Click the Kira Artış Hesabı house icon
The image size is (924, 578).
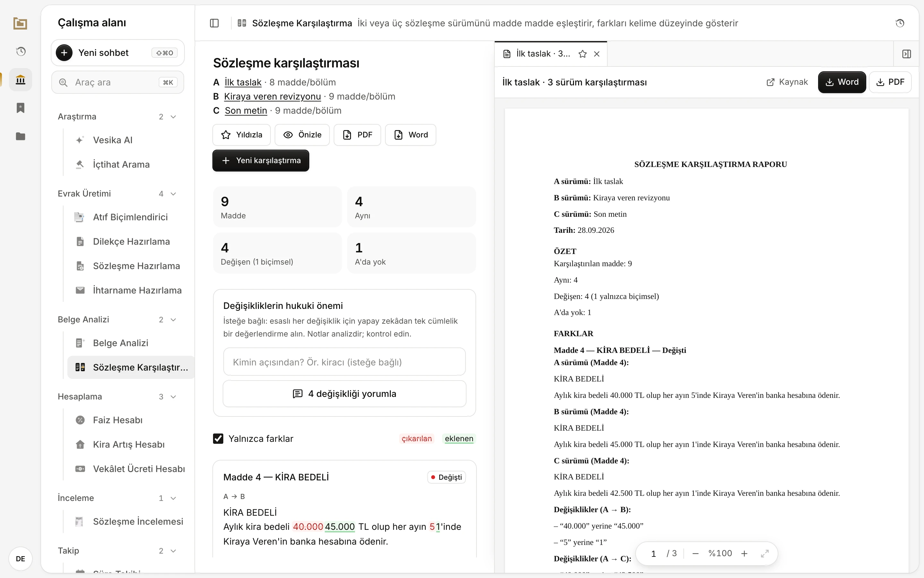click(80, 444)
